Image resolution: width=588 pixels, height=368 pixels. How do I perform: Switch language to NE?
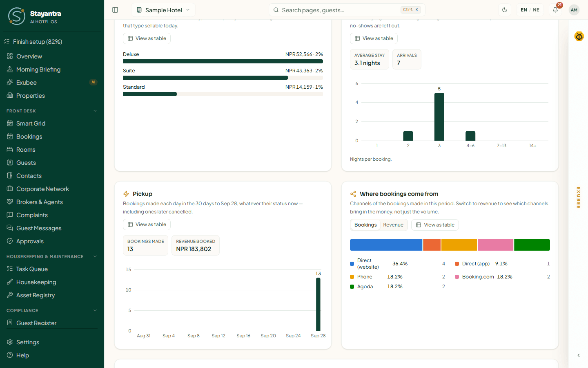tap(536, 10)
